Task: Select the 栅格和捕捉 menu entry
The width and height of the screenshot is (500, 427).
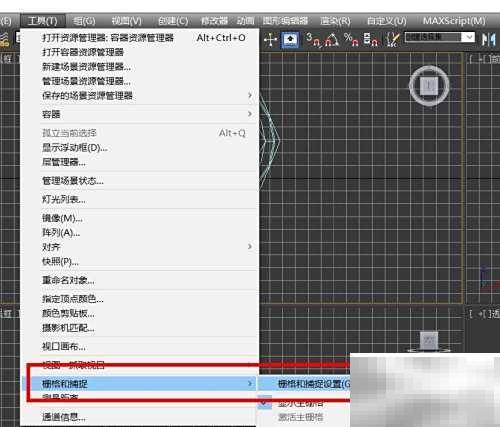Action: tap(140, 384)
